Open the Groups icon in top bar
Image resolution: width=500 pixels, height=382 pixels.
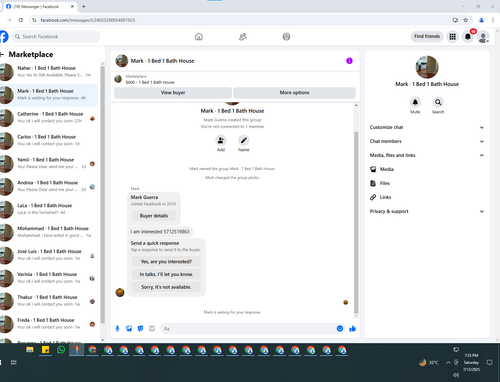click(x=286, y=37)
